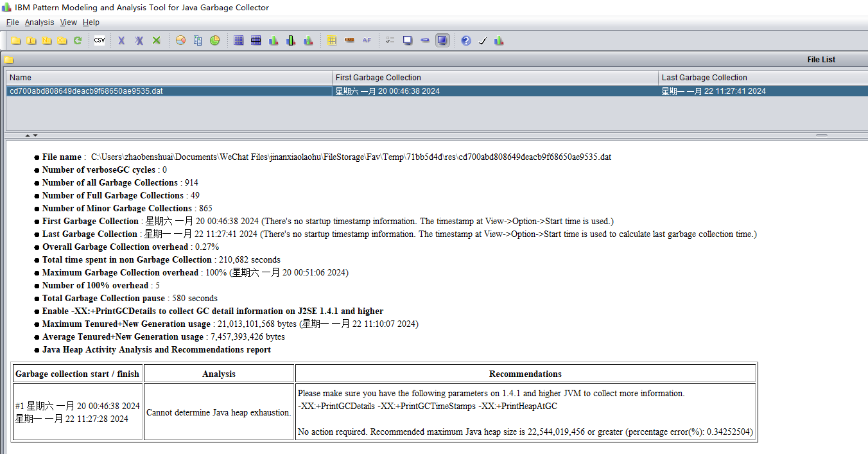This screenshot has height=454, width=868.
Task: Click last collection cell in the selected file row
Action: click(763, 91)
